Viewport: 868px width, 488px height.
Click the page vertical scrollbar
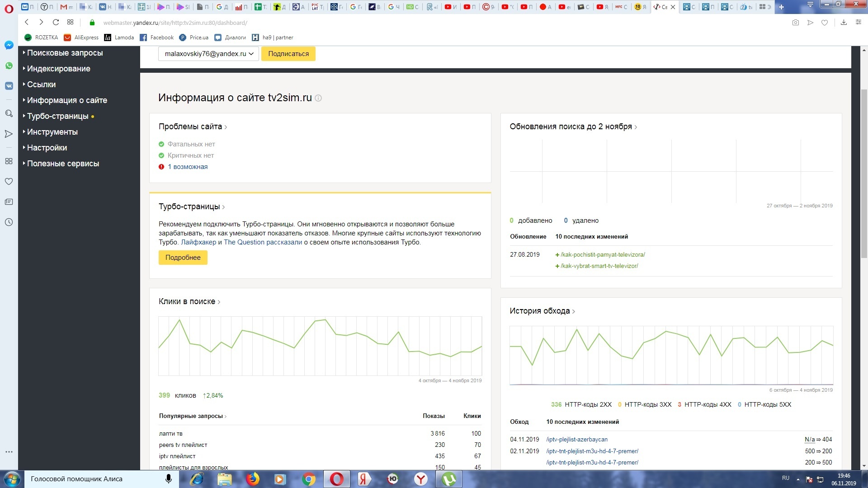click(x=864, y=174)
